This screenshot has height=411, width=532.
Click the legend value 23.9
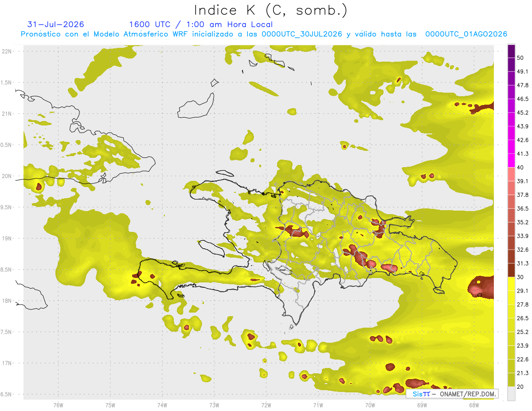click(x=523, y=346)
